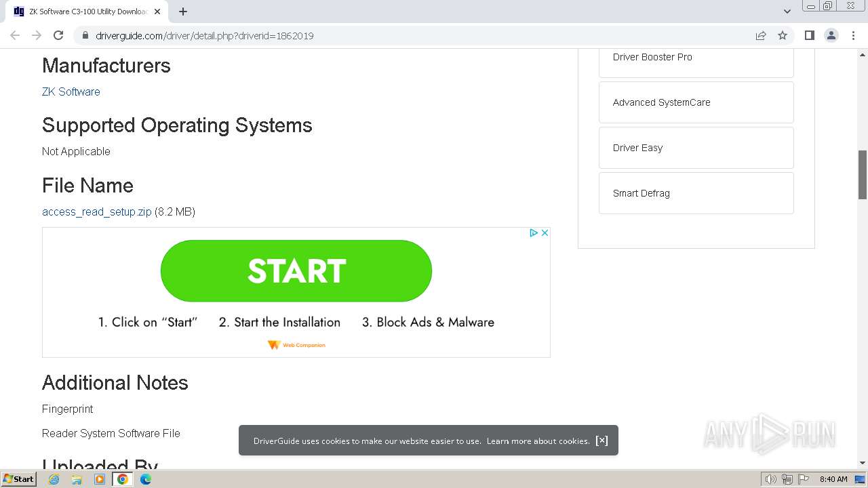
Task: Open File Explorer from taskbar
Action: [x=77, y=479]
